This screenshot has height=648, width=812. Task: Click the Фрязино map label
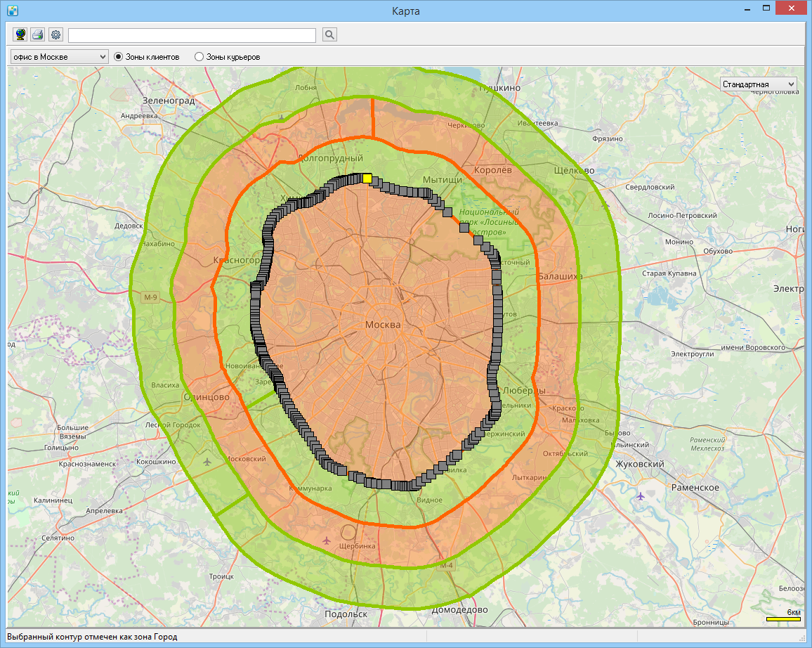[x=608, y=139]
